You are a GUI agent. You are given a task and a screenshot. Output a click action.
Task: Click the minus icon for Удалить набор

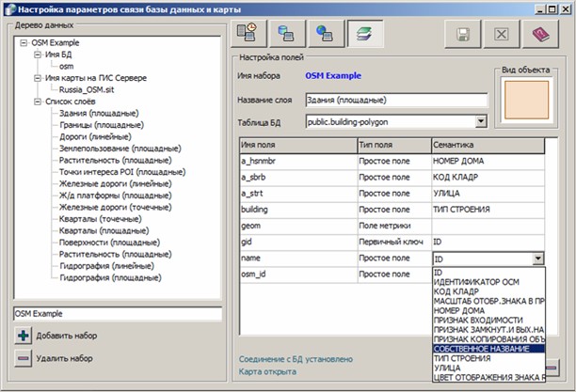(x=23, y=358)
